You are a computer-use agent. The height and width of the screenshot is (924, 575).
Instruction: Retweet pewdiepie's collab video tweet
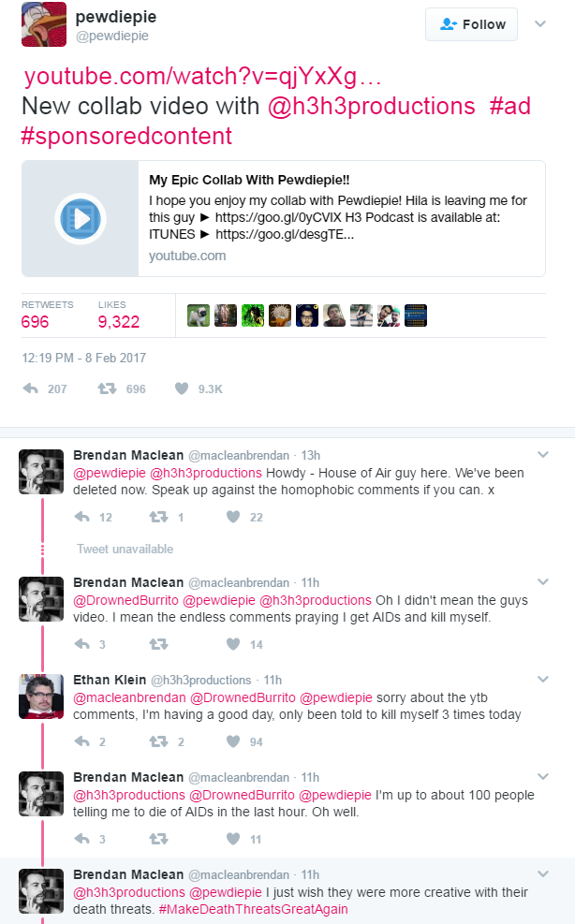[107, 389]
